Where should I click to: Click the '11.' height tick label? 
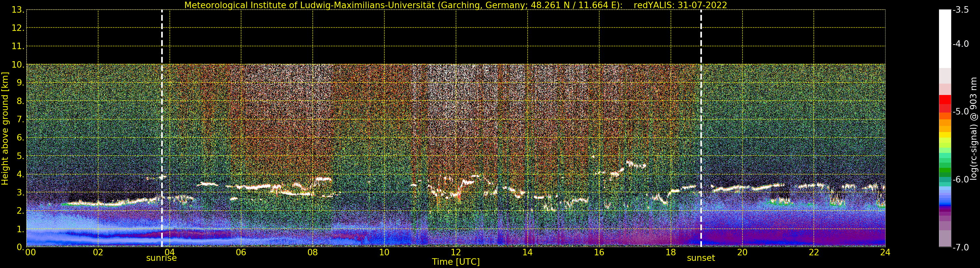pos(18,47)
